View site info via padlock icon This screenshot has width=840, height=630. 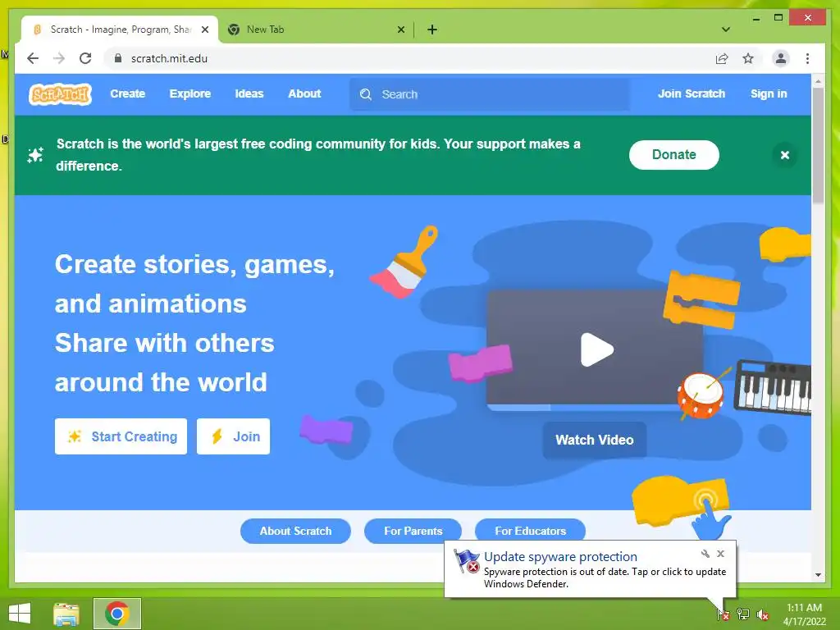pos(118,58)
